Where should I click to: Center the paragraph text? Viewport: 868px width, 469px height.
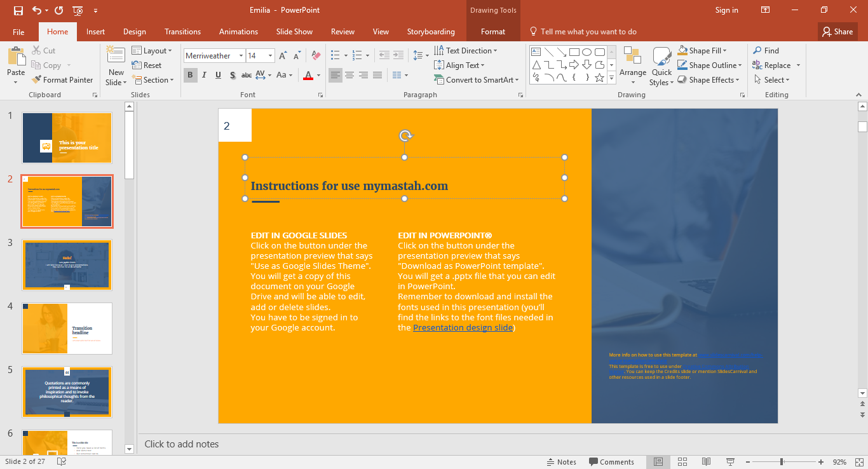349,75
